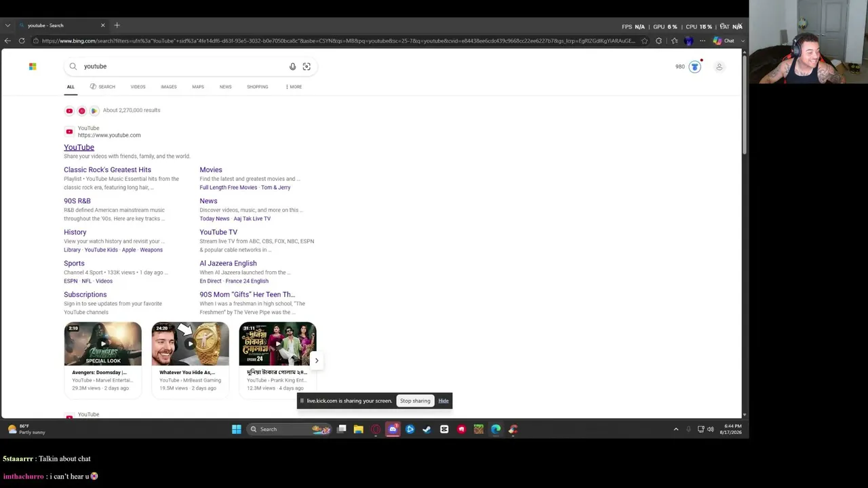Screen dimensions: 868x488
Task: Play the Episode 24 video thumbnail
Action: pos(277,344)
